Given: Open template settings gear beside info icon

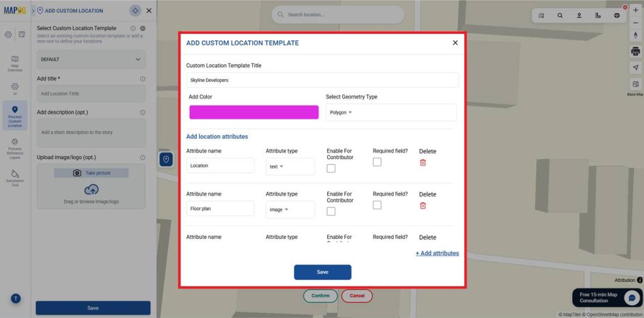Looking at the screenshot, I should click(143, 28).
